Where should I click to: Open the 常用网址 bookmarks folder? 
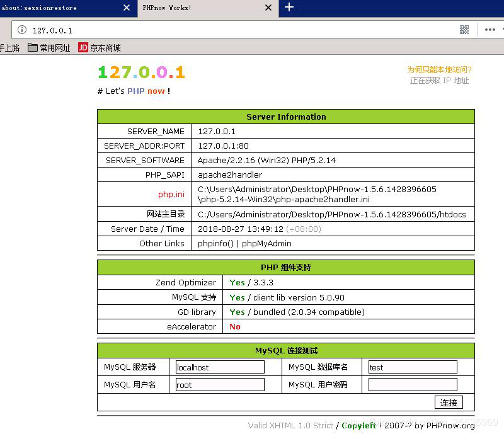click(x=49, y=48)
